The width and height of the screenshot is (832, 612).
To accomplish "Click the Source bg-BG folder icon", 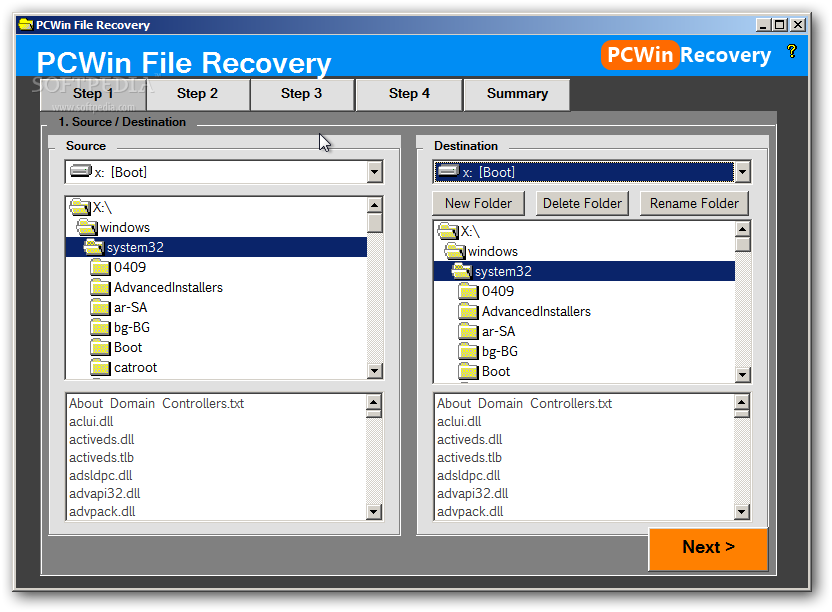I will pyautogui.click(x=100, y=327).
